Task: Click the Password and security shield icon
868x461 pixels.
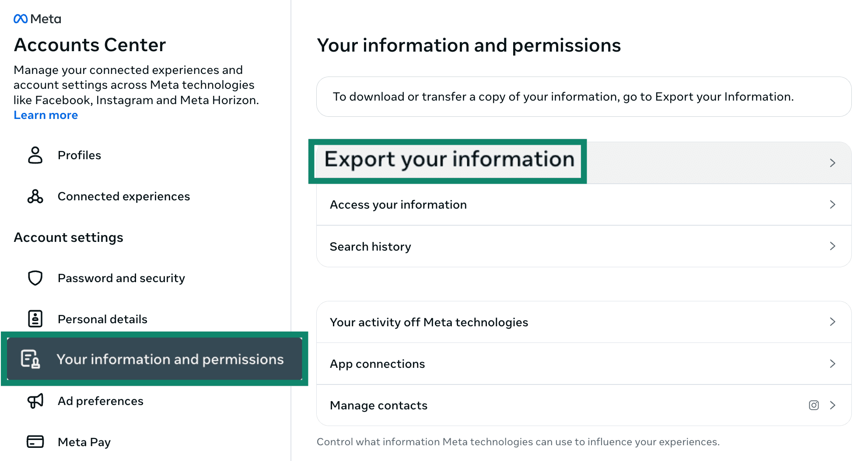Action: coord(35,278)
